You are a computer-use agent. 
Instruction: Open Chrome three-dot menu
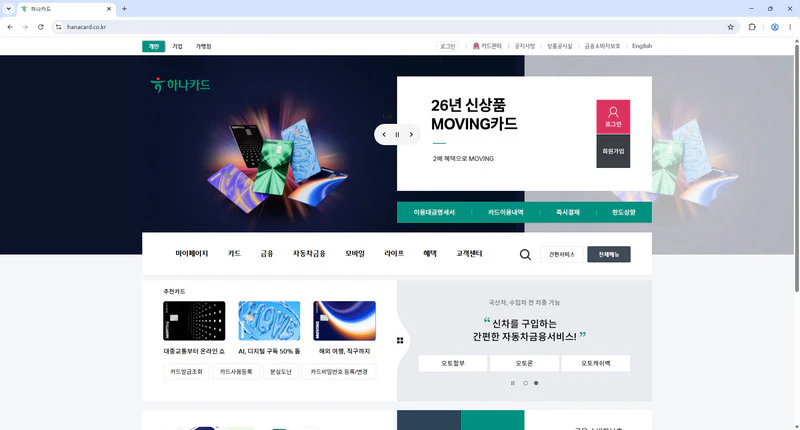[x=790, y=27]
